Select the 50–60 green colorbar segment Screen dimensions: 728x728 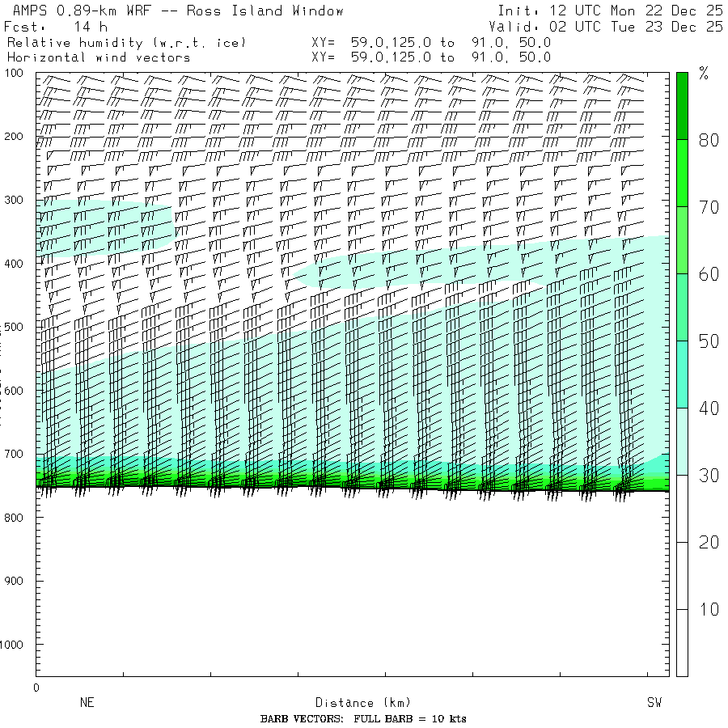(x=682, y=307)
